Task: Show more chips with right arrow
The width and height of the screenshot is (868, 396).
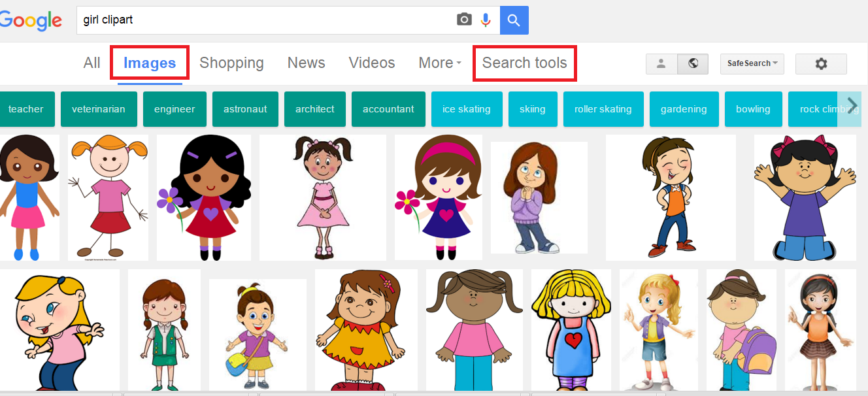Action: [852, 105]
